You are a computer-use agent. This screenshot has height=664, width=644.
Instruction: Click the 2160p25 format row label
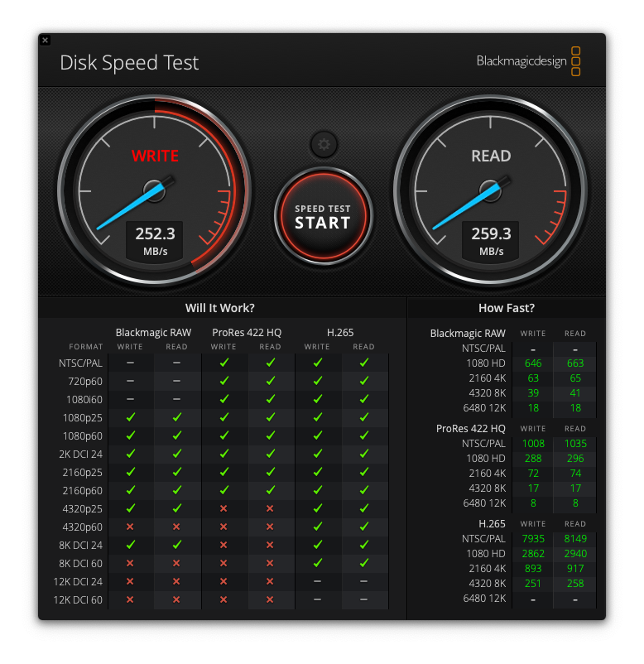click(83, 473)
